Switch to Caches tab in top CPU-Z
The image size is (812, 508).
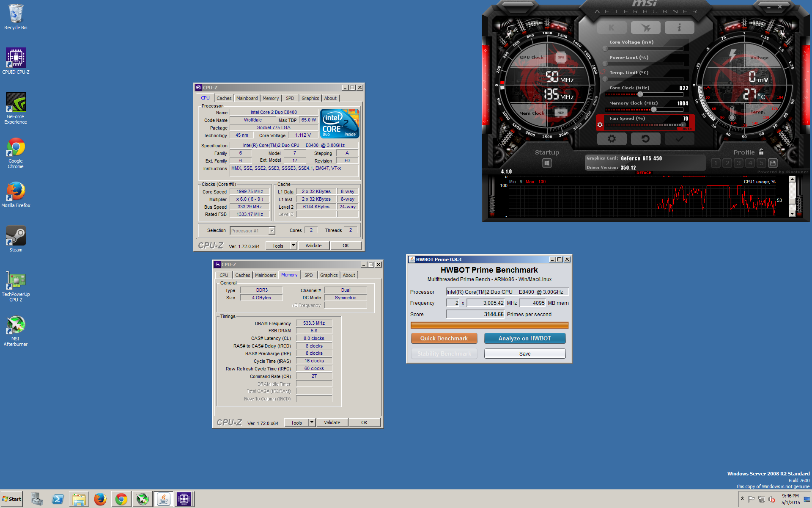(224, 98)
